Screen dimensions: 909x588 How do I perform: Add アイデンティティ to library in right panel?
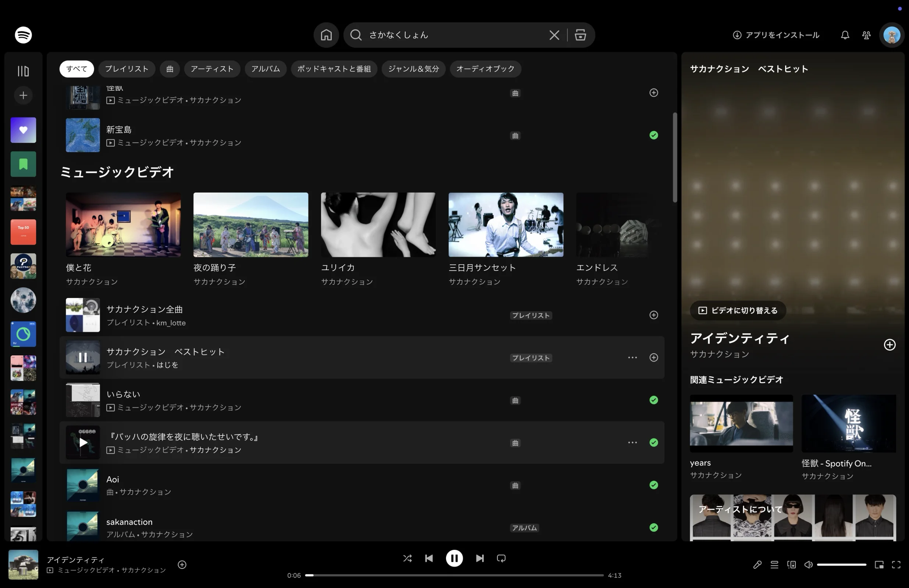pyautogui.click(x=890, y=345)
